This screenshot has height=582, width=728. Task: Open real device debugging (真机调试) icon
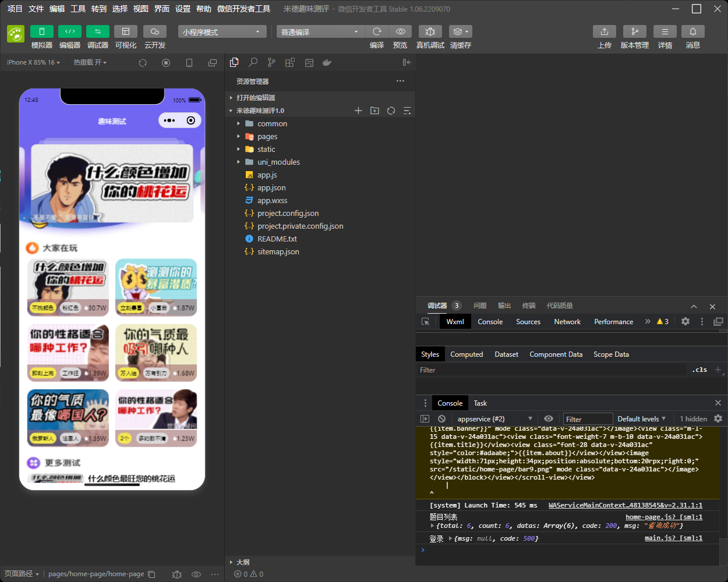click(x=430, y=31)
